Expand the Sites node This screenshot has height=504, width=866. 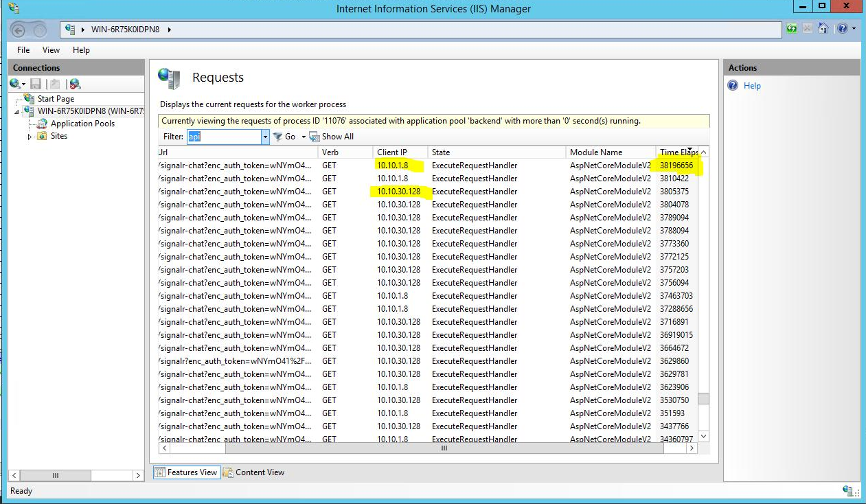(30, 136)
